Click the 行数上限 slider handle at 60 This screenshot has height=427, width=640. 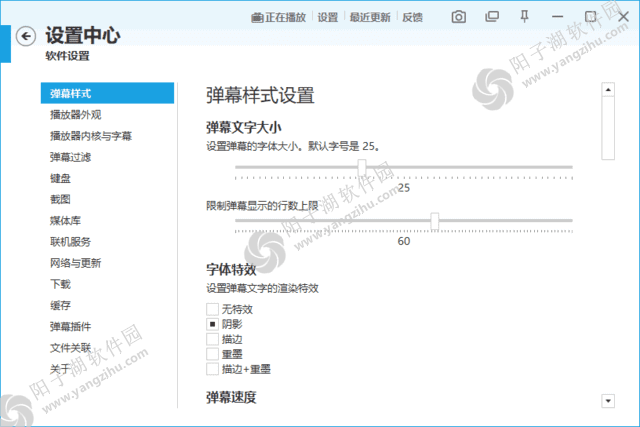435,221
